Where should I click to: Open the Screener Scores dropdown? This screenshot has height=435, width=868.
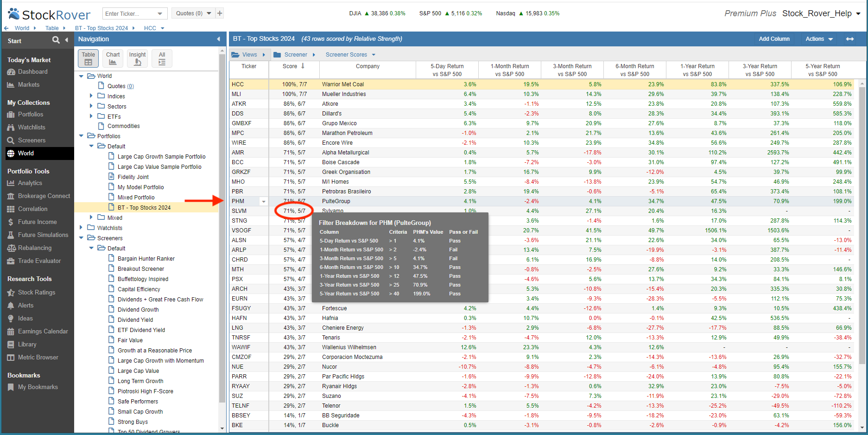coord(350,55)
